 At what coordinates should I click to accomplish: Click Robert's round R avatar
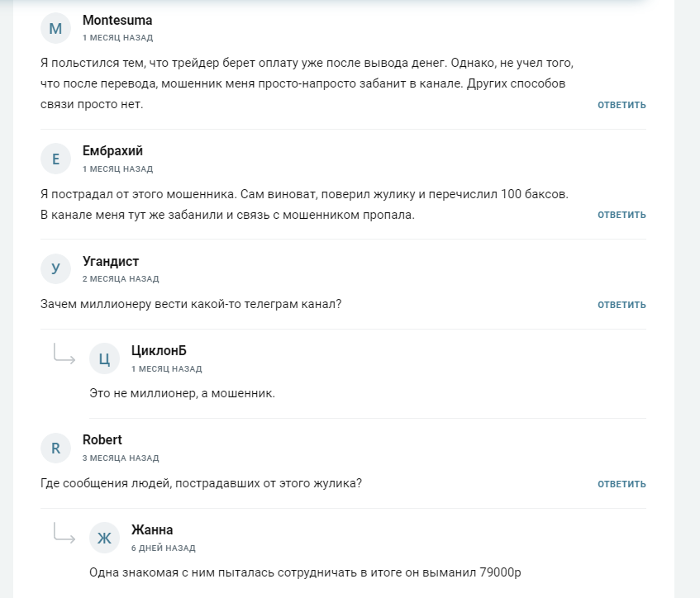pos(55,448)
